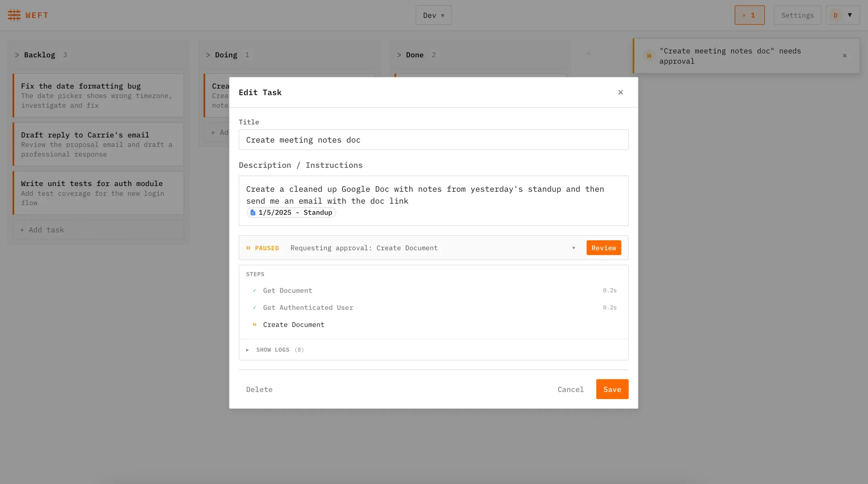Click the checkmark icon beside Get Document step
Image resolution: width=868 pixels, height=484 pixels.
[255, 290]
